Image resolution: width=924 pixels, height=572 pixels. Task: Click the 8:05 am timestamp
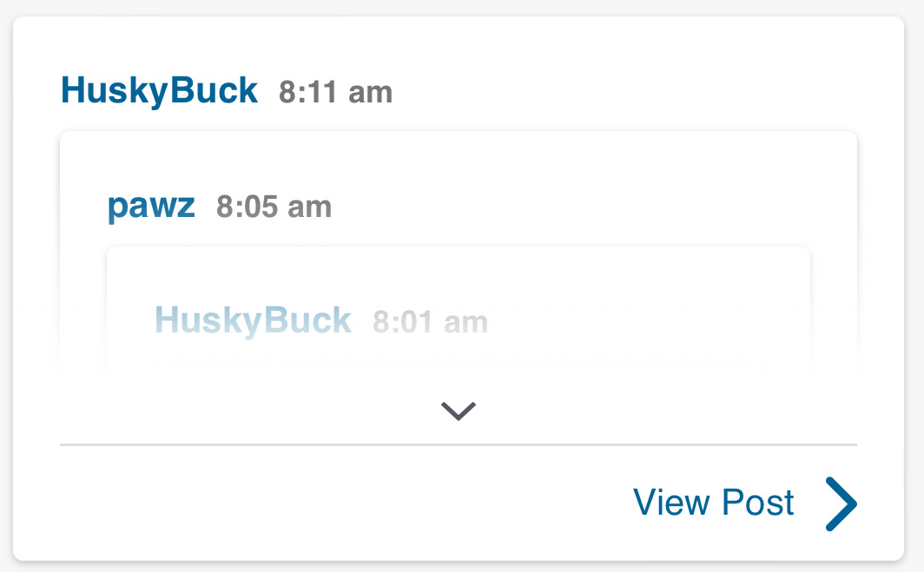coord(274,207)
